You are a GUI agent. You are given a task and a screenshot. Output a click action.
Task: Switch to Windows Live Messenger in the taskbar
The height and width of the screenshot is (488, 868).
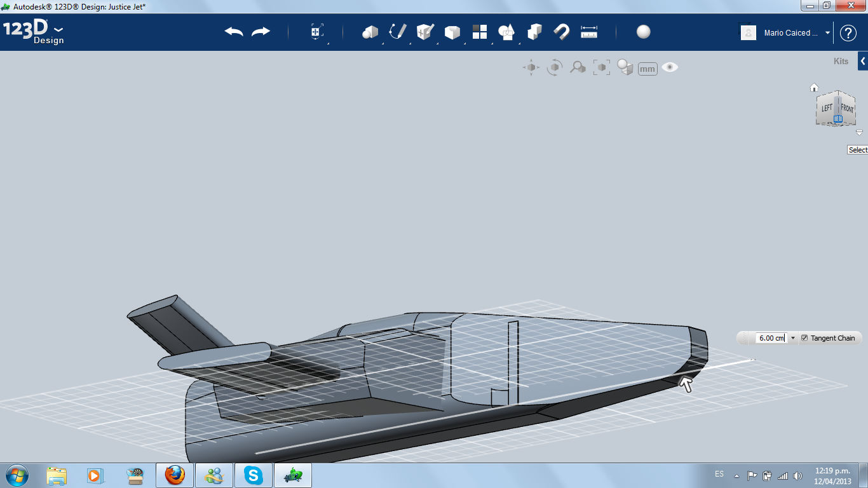click(214, 475)
